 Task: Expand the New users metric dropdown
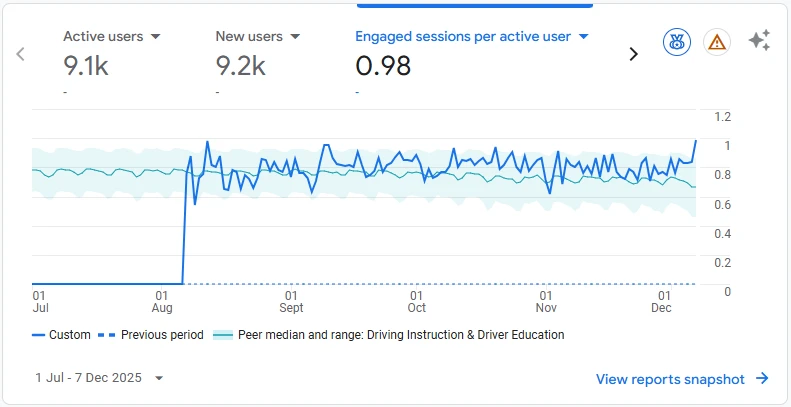[295, 37]
